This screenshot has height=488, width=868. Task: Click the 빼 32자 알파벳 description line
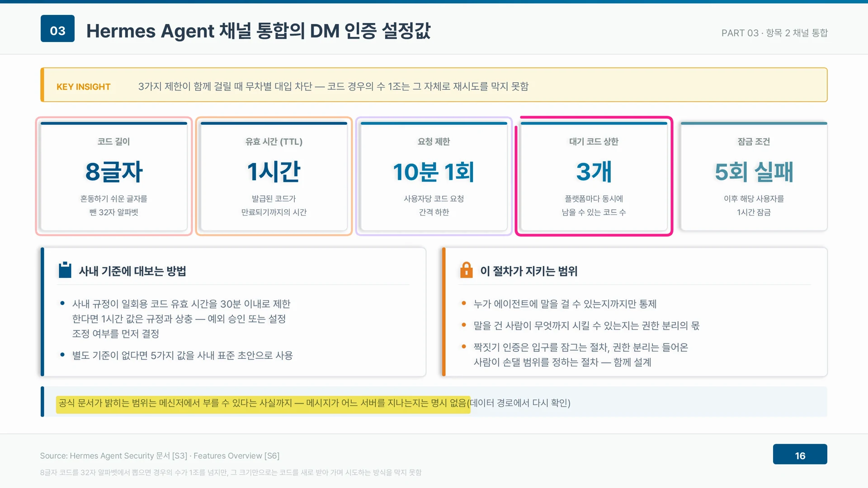[114, 212]
